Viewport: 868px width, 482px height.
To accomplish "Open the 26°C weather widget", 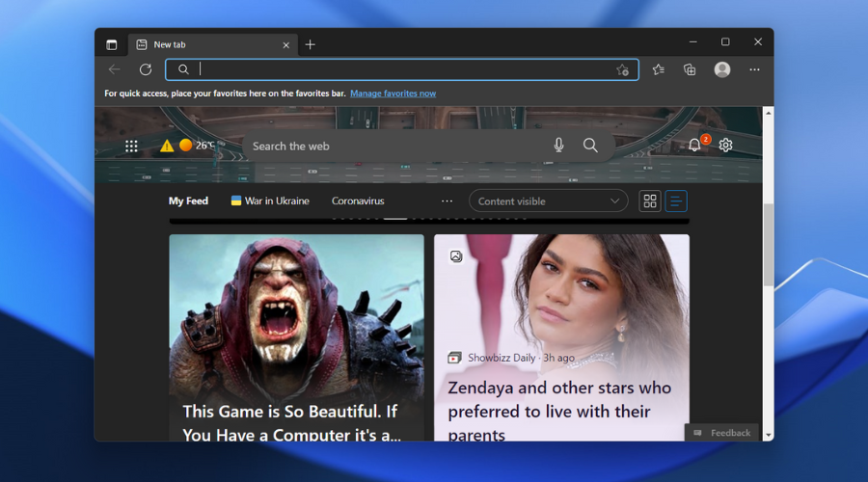I will (x=197, y=145).
